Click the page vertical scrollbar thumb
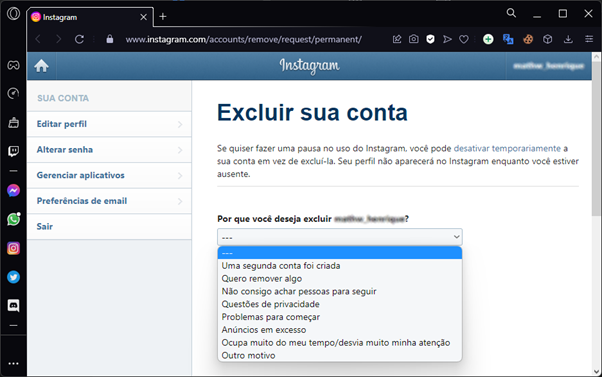This screenshot has height=377, width=602. [x=596, y=139]
